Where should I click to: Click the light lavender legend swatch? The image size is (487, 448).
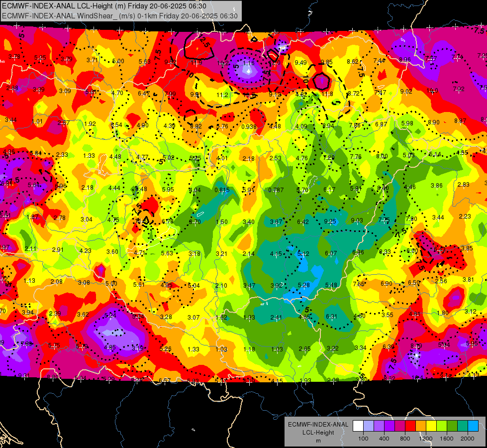[369, 426]
